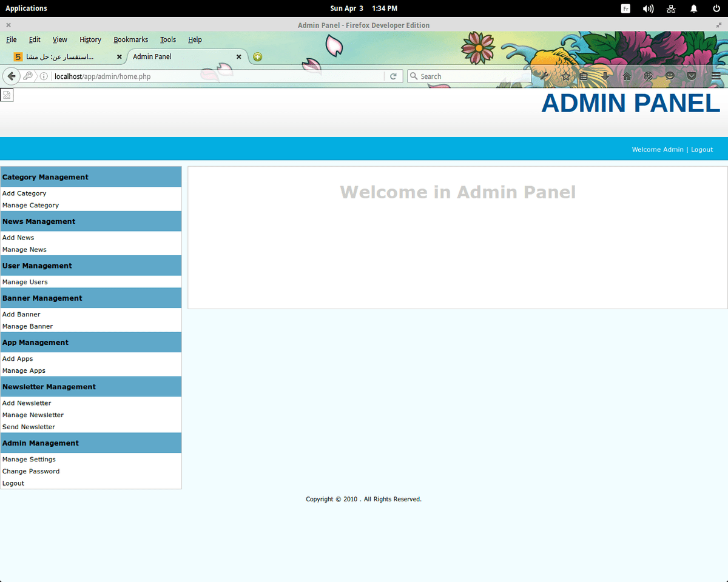Image resolution: width=728 pixels, height=582 pixels.
Task: Click the User Management header
Action: pos(91,266)
